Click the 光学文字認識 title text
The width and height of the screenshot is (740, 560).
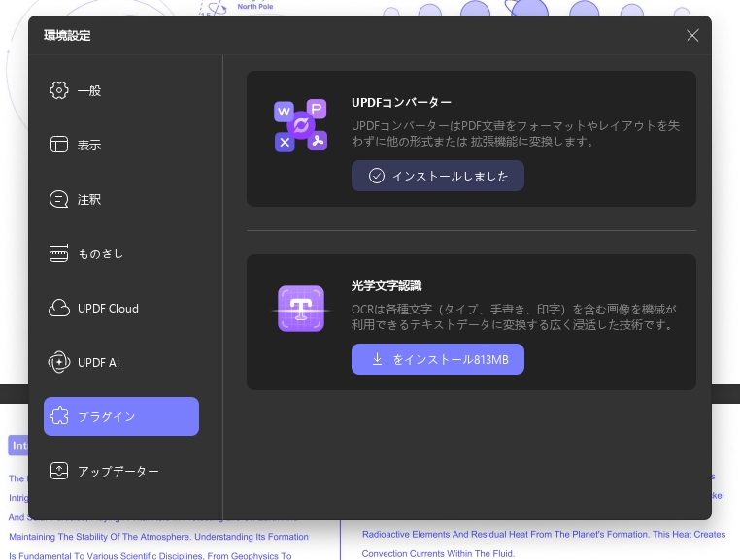[x=387, y=286]
